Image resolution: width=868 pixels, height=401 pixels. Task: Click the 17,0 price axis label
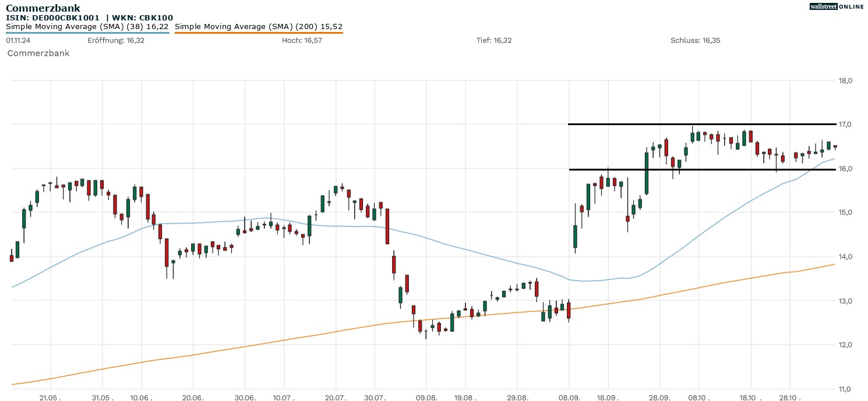click(x=845, y=125)
